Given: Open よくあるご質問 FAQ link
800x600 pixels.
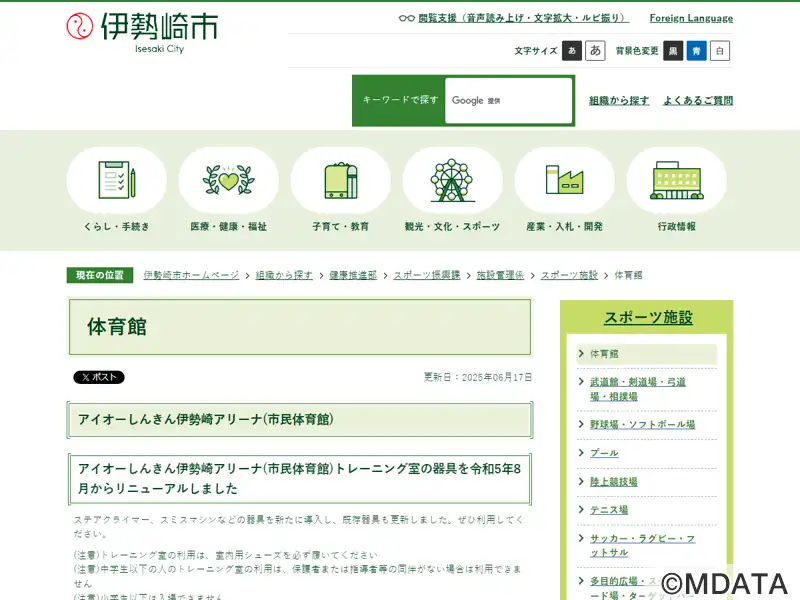Looking at the screenshot, I should (x=698, y=101).
